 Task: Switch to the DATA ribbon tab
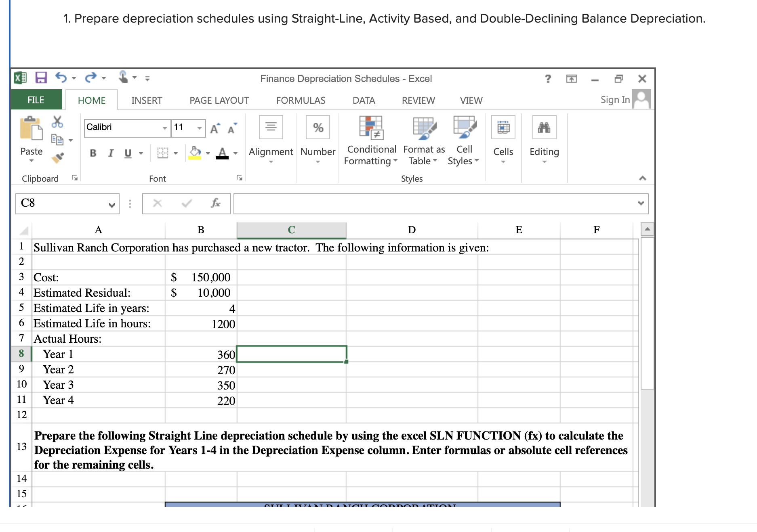pos(364,100)
